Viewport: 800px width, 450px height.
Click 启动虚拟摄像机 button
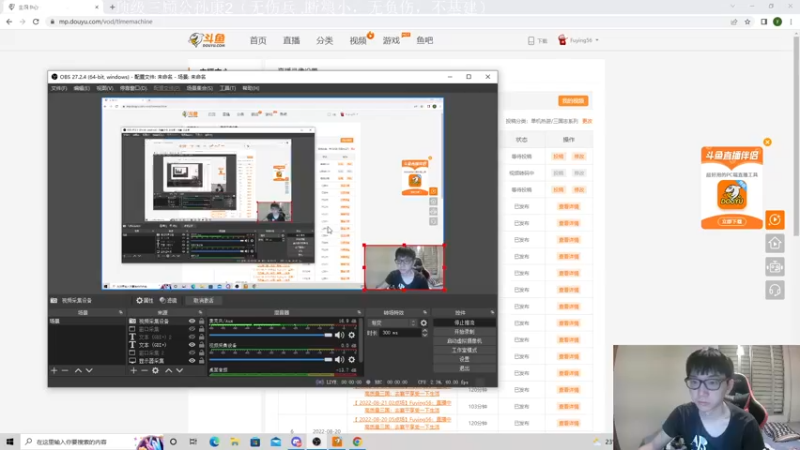pyautogui.click(x=464, y=341)
